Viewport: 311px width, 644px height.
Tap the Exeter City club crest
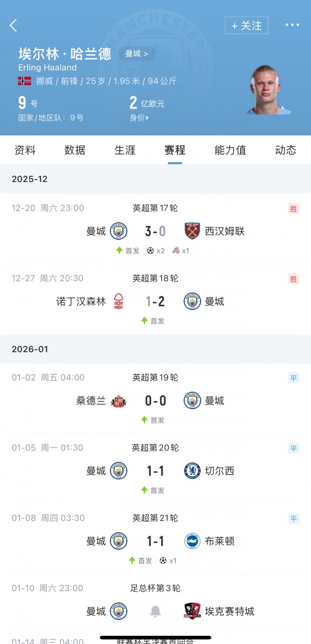click(192, 611)
